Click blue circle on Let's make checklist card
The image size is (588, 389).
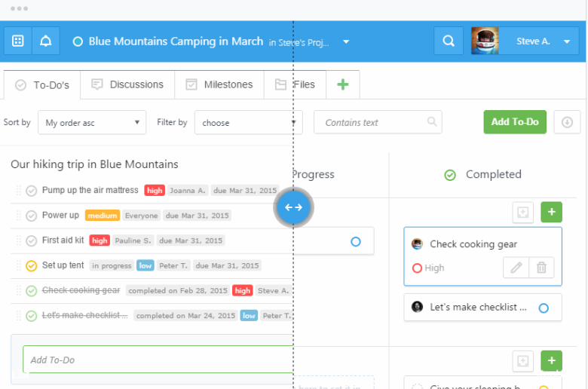[x=544, y=308]
